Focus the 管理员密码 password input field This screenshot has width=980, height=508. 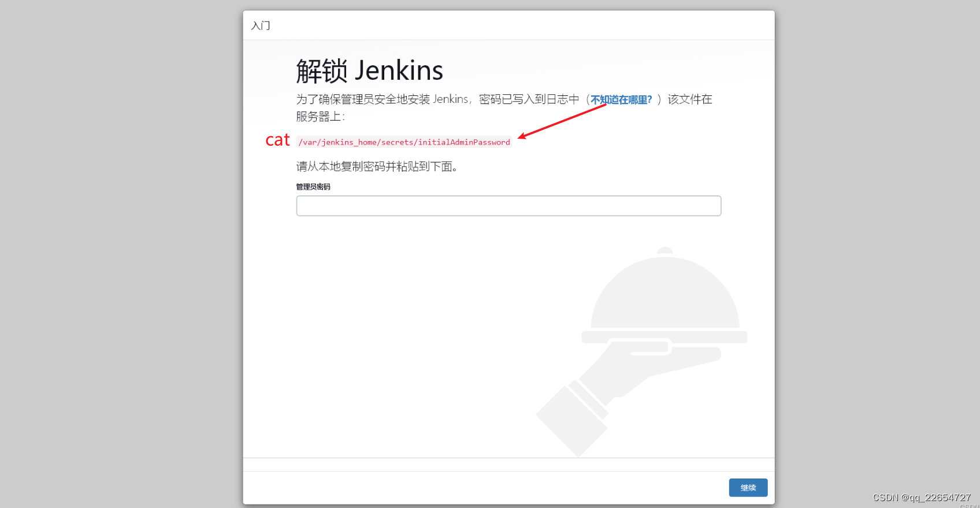point(508,206)
